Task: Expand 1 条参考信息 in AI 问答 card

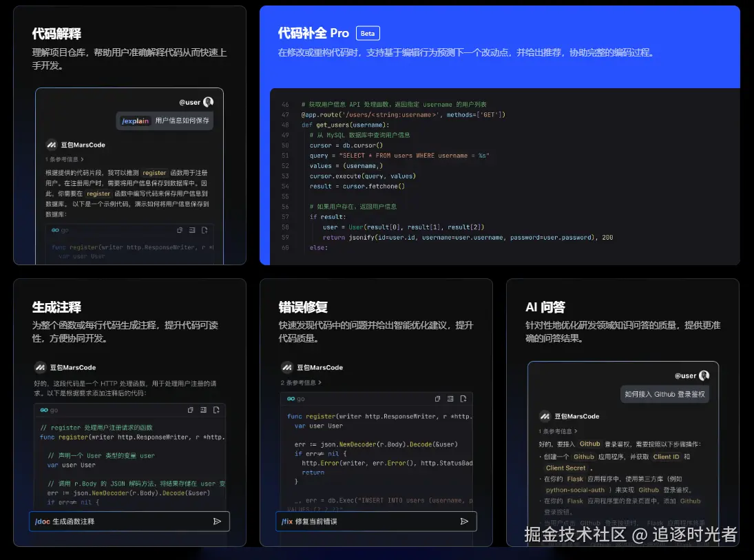Action: 558,432
